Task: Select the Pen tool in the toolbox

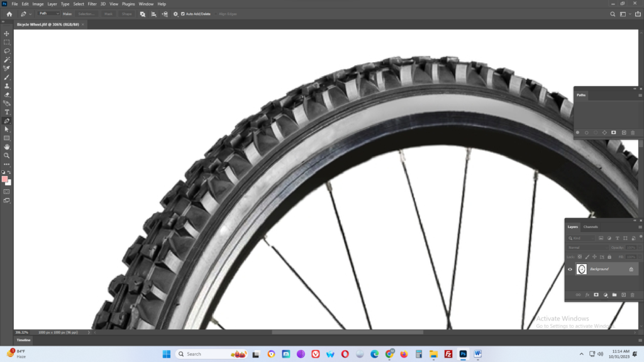Action: 6,121
